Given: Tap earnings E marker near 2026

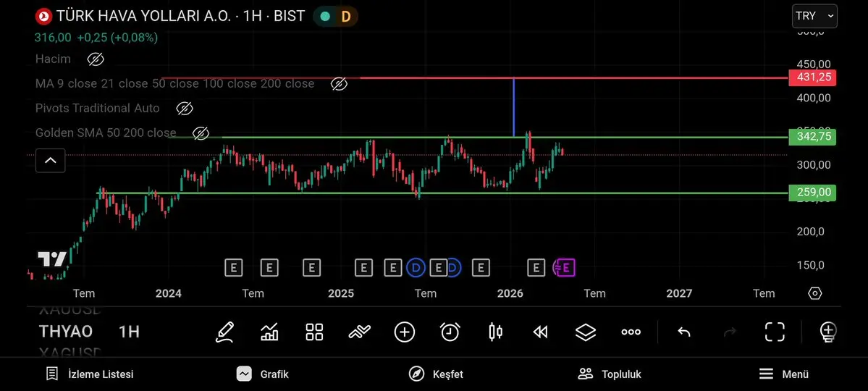Looking at the screenshot, I should 536,268.
